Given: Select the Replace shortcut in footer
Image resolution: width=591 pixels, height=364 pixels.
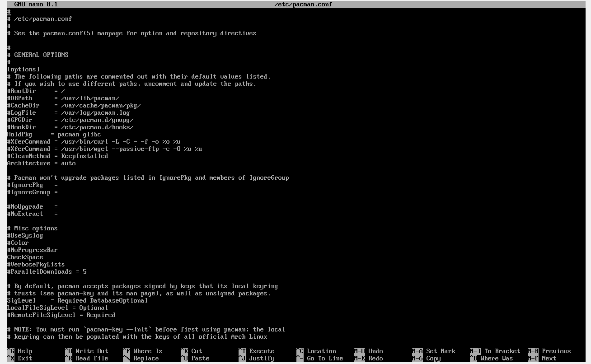Looking at the screenshot, I should pos(145,358).
